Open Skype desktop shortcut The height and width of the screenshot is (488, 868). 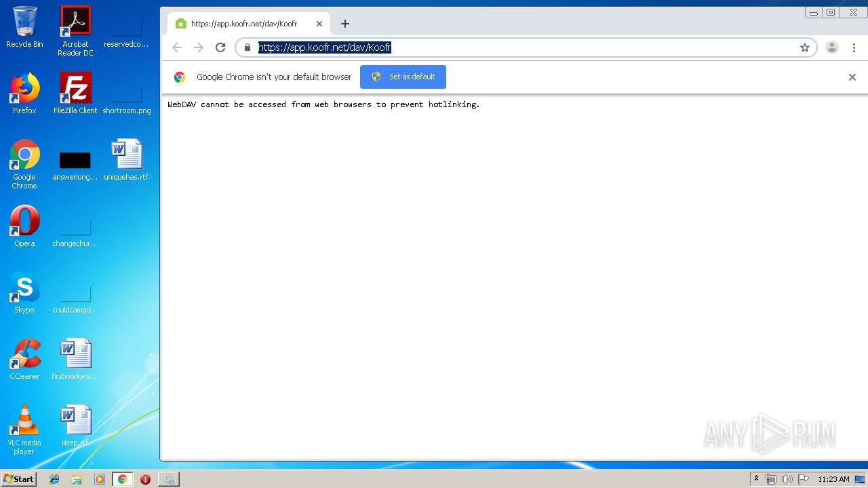point(24,293)
